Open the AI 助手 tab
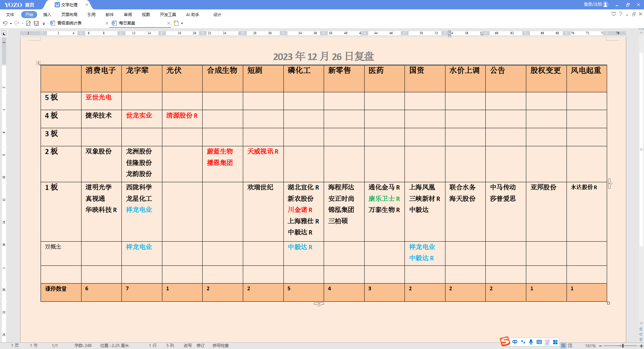The height and width of the screenshot is (349, 644). coord(193,14)
